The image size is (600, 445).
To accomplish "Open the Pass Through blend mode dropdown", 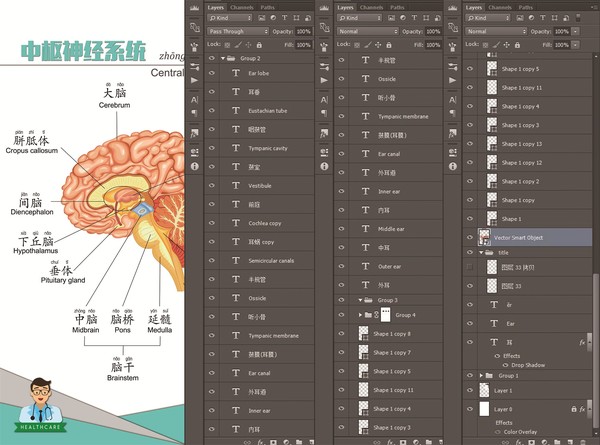I will 238,31.
